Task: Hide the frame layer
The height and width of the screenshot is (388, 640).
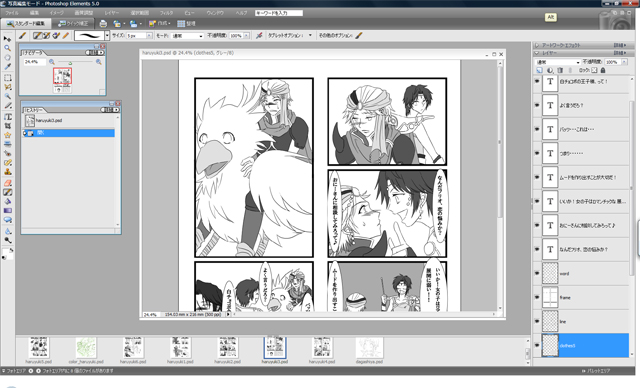Action: pyautogui.click(x=537, y=297)
